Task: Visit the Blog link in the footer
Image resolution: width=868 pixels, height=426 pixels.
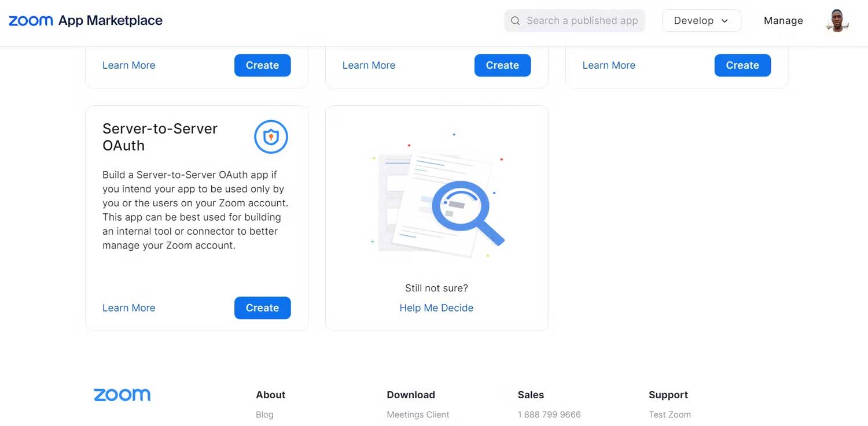Action: coord(264,414)
